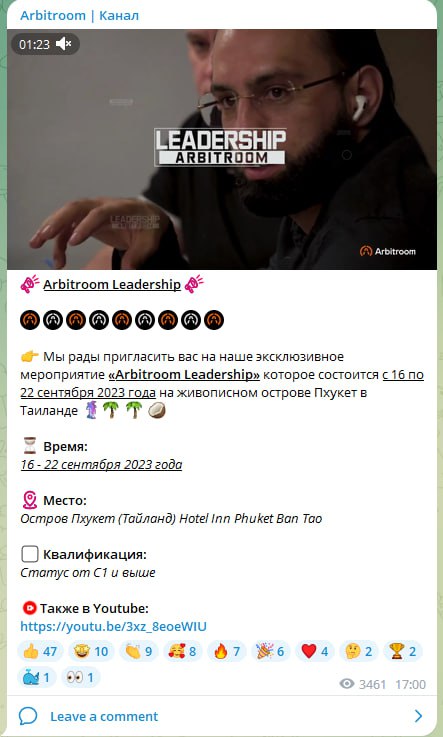Image resolution: width=443 pixels, height=737 pixels.
Task: React with the clapping hands emoji
Action: (139, 651)
